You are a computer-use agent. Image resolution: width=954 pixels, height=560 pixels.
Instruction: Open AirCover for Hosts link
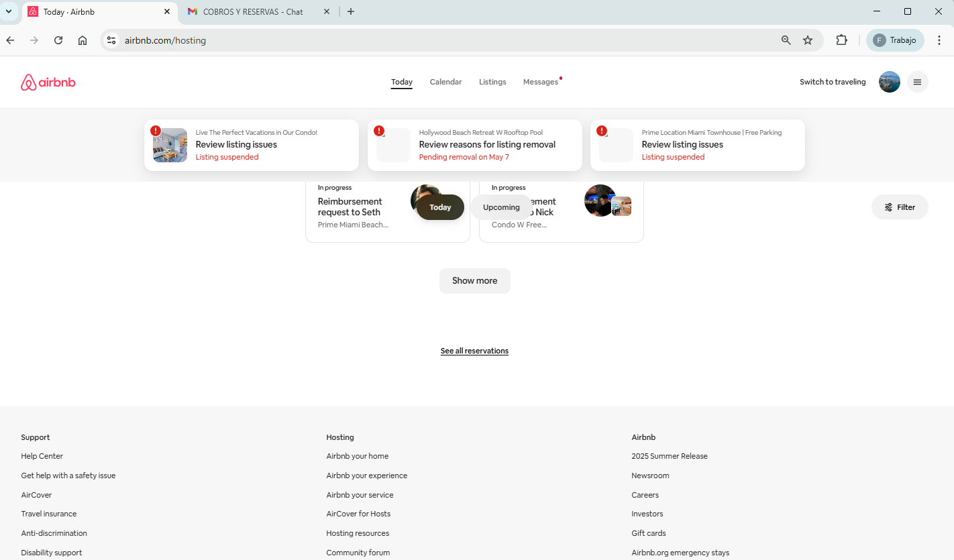click(x=358, y=514)
